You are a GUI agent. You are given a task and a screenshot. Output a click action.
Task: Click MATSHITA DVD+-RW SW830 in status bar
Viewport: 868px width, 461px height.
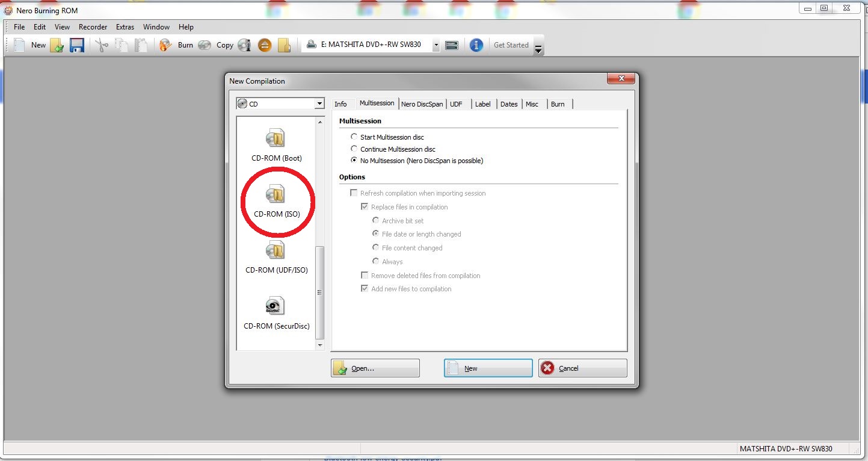786,449
